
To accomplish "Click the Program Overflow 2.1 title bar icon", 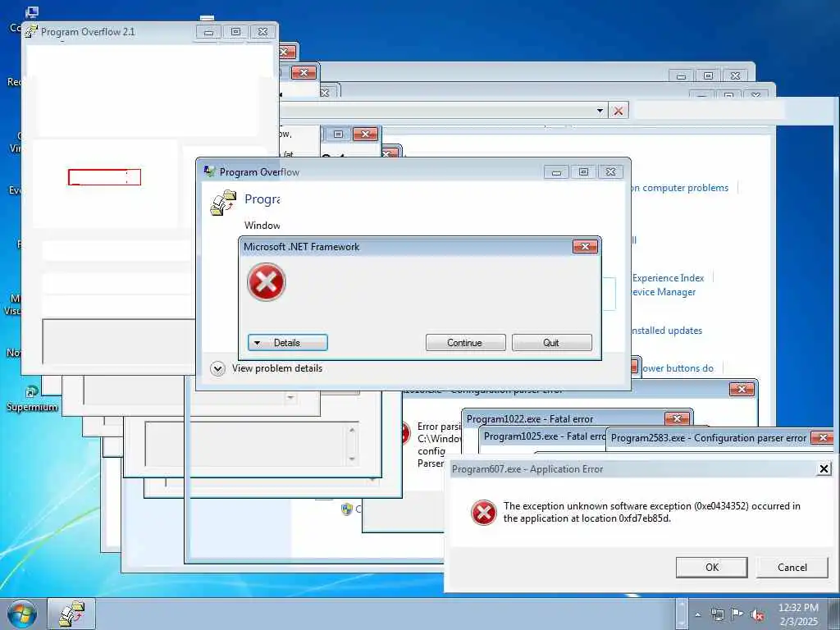I will (x=32, y=32).
